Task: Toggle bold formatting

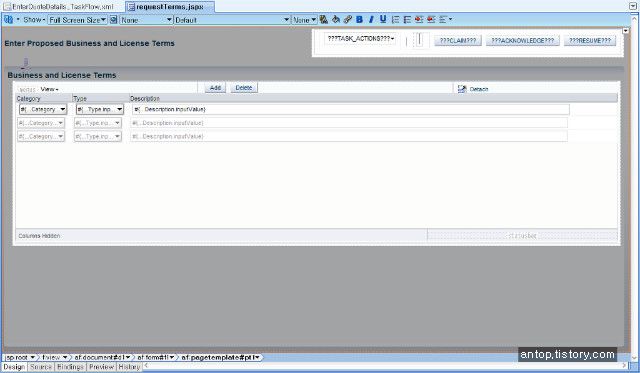Action: tap(359, 19)
